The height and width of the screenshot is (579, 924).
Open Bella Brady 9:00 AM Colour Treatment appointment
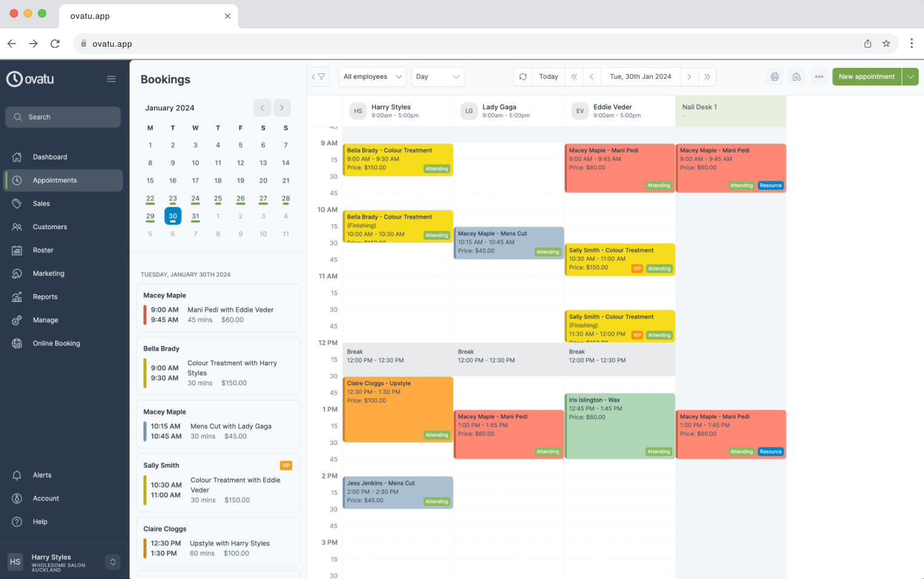tap(398, 160)
